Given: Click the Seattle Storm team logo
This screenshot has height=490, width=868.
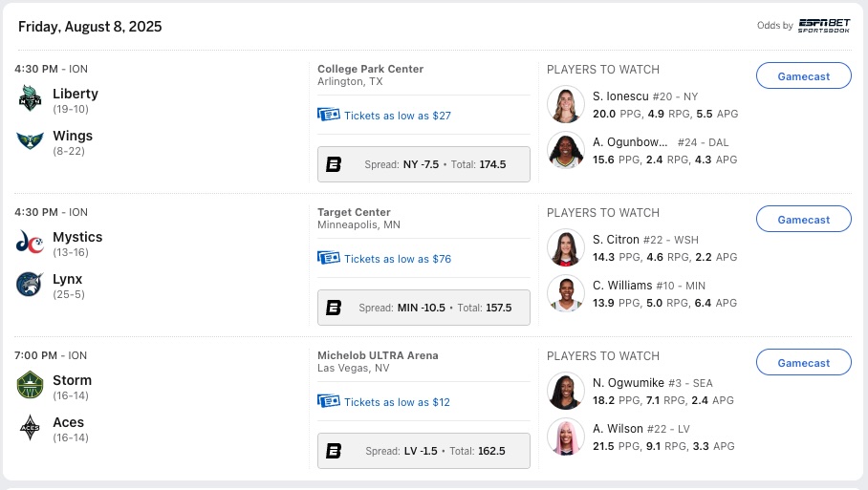Looking at the screenshot, I should (30, 385).
